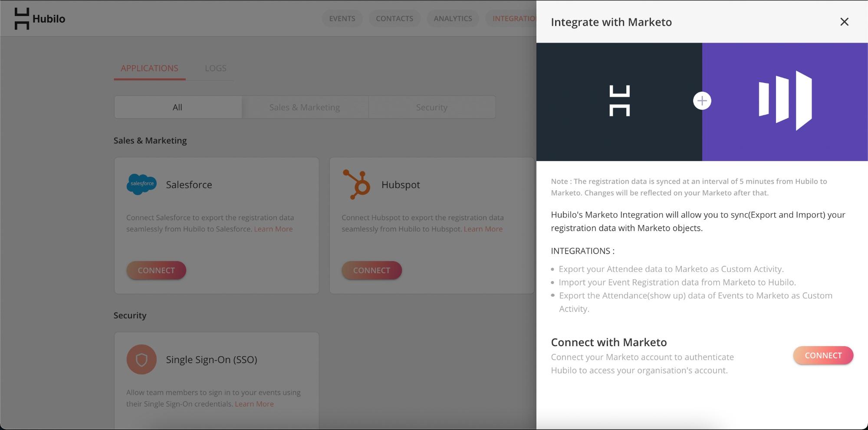The width and height of the screenshot is (868, 430).
Task: Open the Integrations menu
Action: (511, 18)
